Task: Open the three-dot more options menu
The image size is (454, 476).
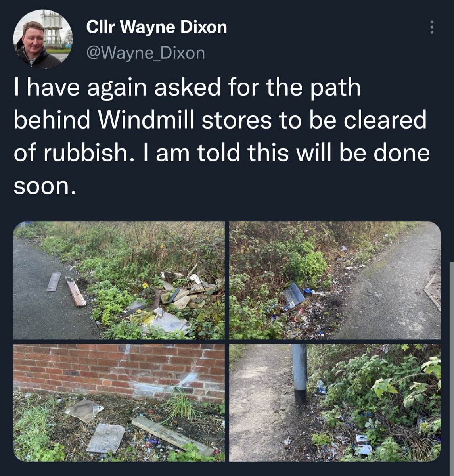Action: (x=432, y=27)
